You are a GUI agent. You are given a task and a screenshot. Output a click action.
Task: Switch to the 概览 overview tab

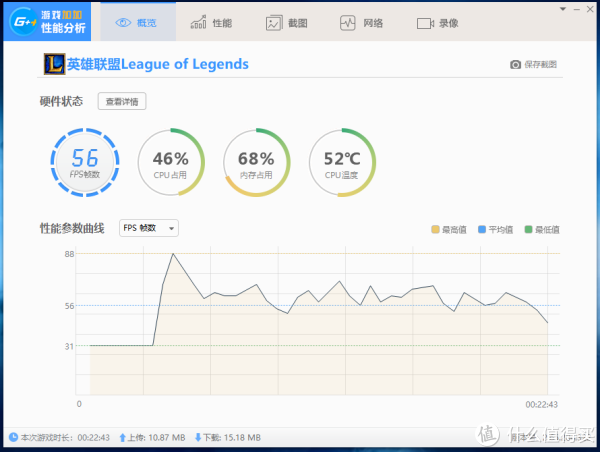coord(138,22)
